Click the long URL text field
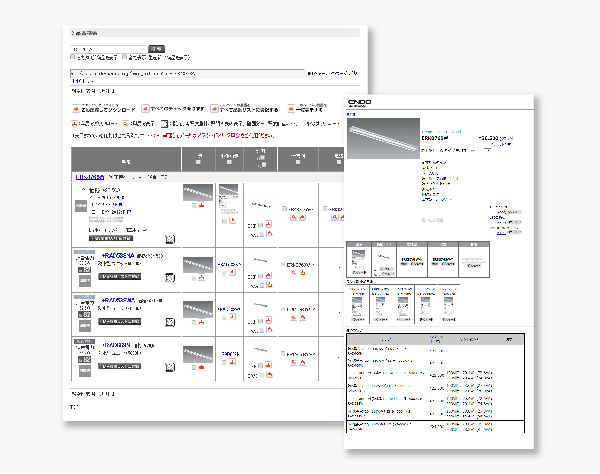The height and width of the screenshot is (474, 600). (185, 73)
